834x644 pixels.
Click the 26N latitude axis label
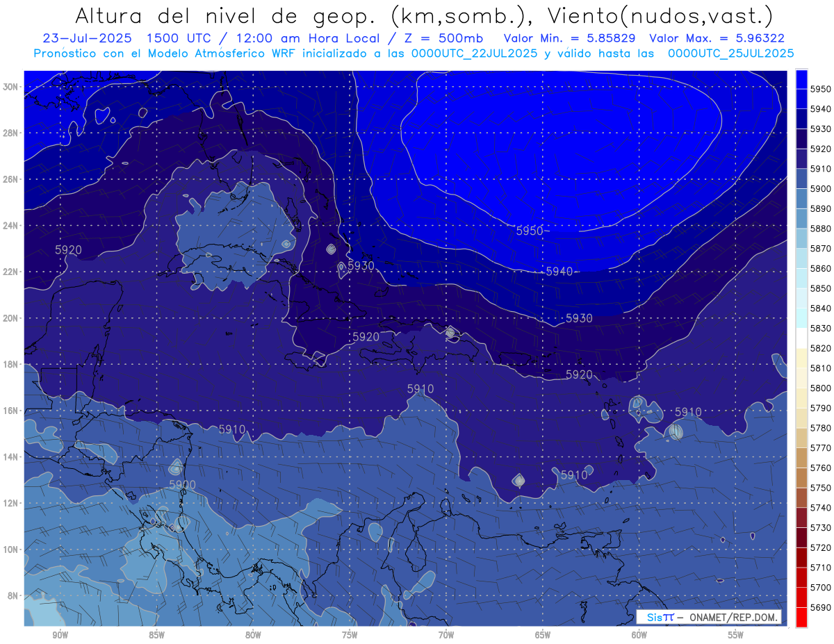click(x=10, y=179)
